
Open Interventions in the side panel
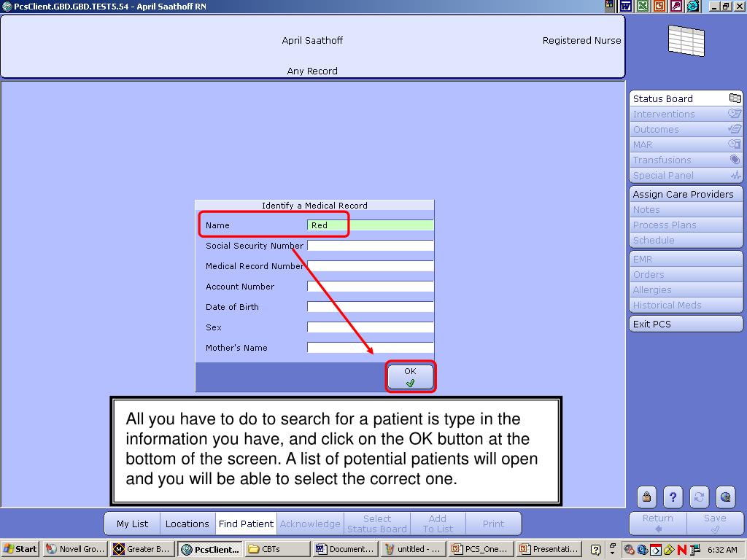pos(686,114)
